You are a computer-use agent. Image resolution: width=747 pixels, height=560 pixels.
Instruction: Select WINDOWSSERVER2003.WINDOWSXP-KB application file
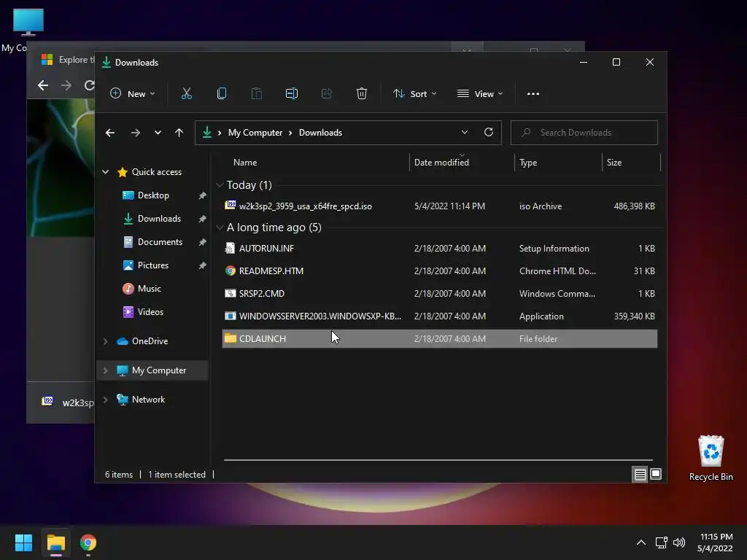tap(440, 316)
